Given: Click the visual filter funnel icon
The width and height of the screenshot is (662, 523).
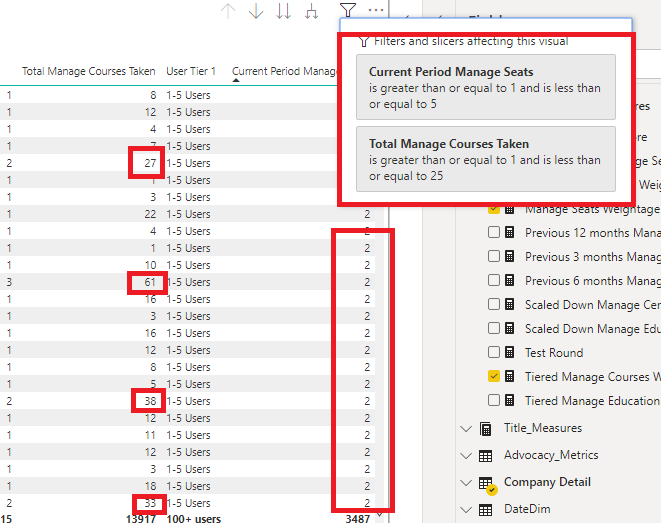Looking at the screenshot, I should [347, 10].
